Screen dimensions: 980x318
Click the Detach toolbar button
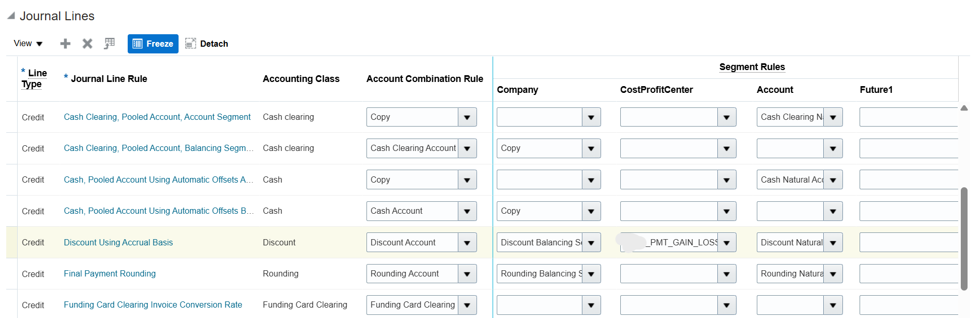[207, 44]
